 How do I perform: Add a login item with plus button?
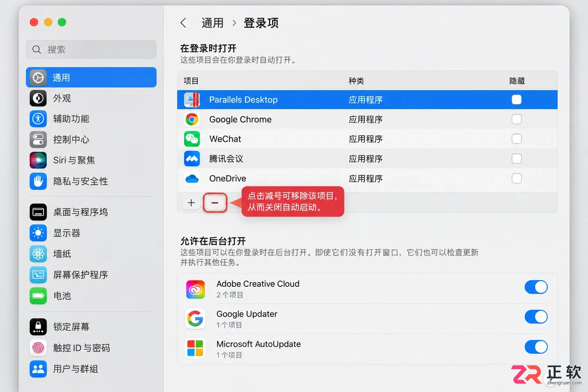191,203
